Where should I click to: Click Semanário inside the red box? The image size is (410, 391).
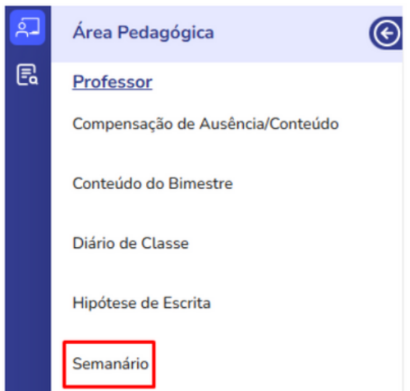point(110,363)
